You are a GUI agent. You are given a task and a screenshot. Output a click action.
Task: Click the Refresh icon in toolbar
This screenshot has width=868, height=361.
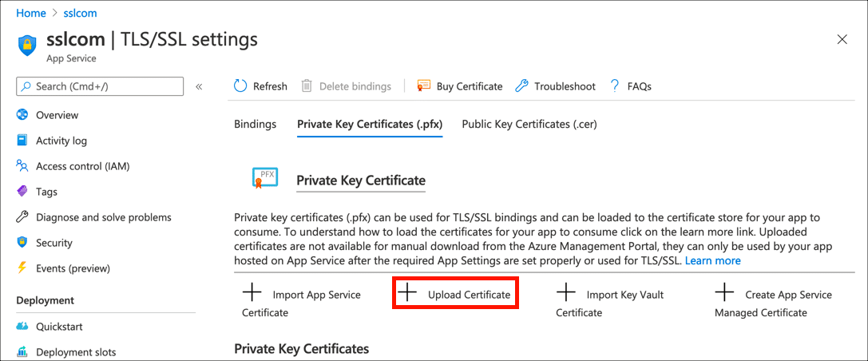pos(240,86)
